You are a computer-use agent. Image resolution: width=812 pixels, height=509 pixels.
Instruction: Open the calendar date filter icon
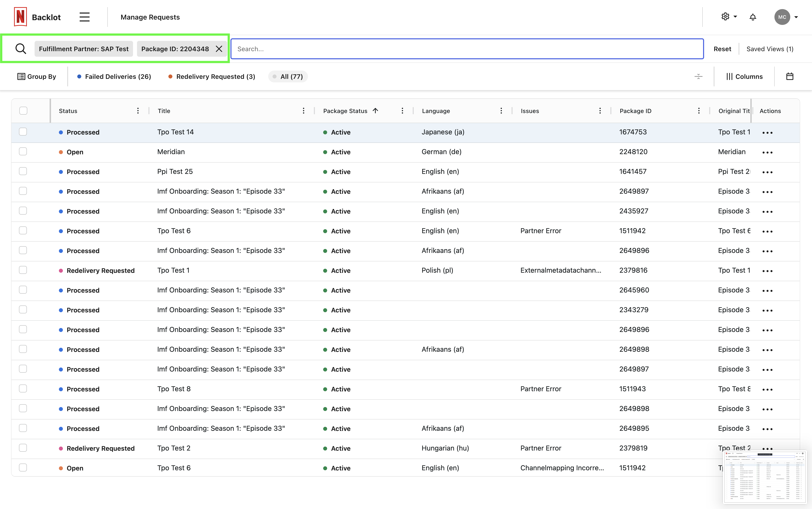pos(789,76)
